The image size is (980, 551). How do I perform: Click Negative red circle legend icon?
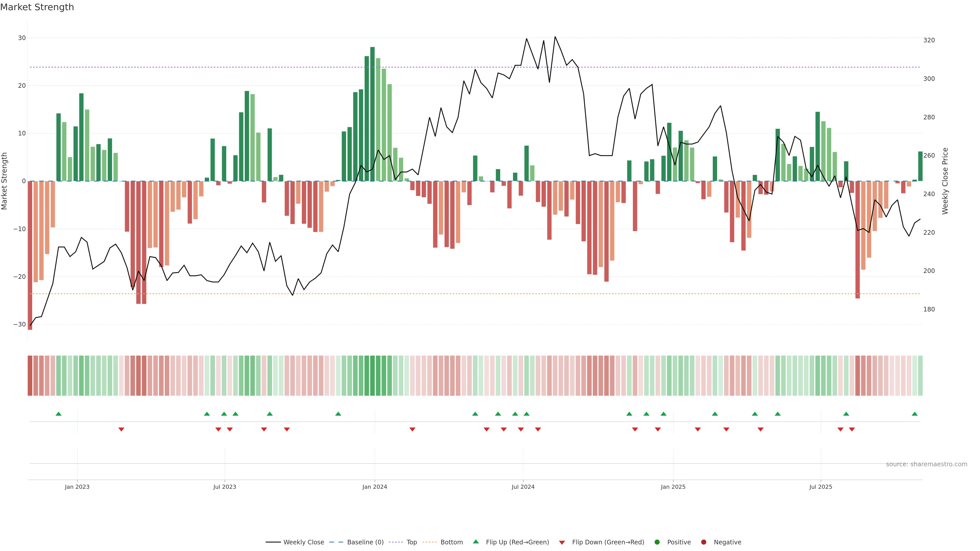click(x=703, y=542)
